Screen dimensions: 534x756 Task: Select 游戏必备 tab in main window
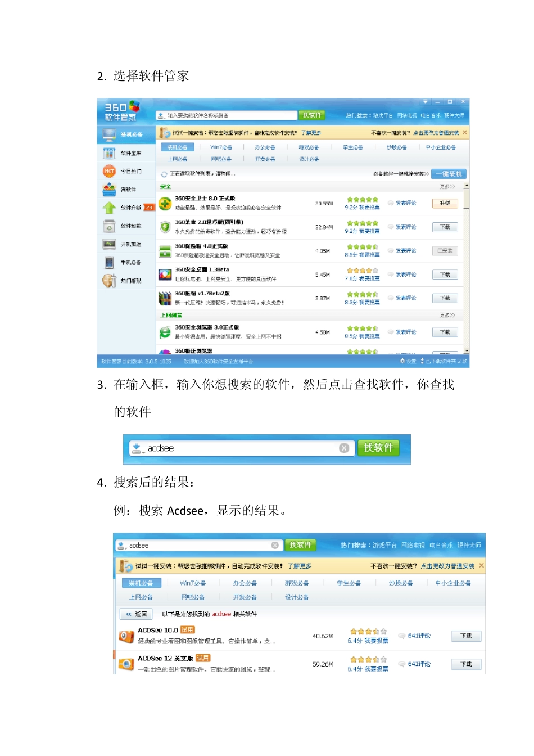pos(309,147)
